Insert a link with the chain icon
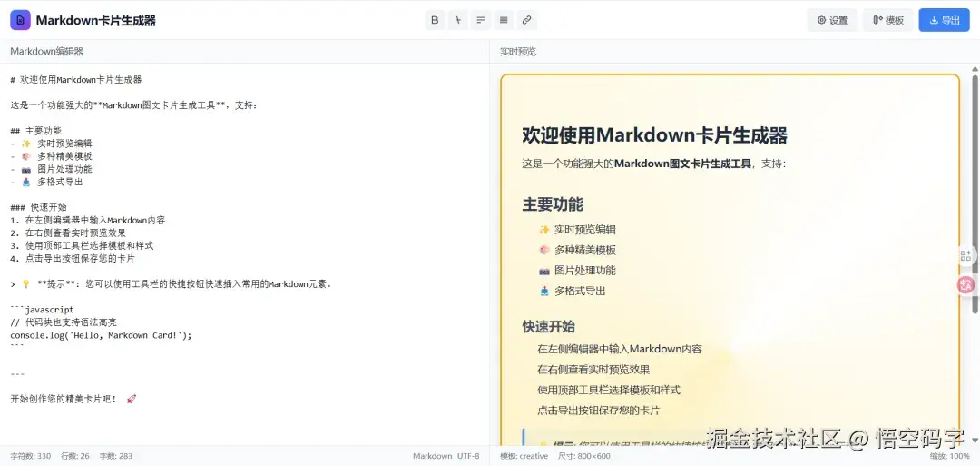This screenshot has height=466, width=980. 527,20
